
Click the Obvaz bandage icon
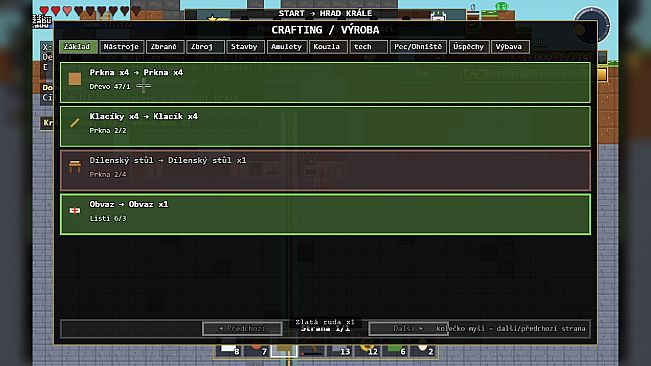(75, 211)
